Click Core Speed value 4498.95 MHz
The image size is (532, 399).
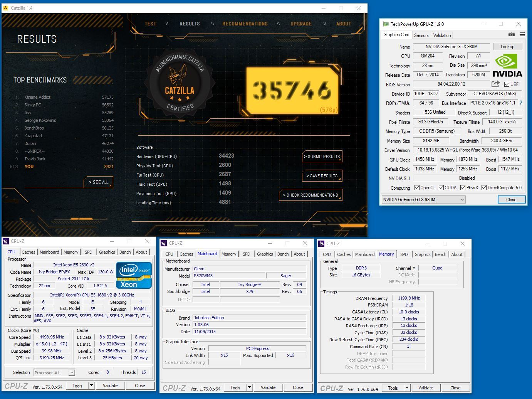pyautogui.click(x=52, y=337)
